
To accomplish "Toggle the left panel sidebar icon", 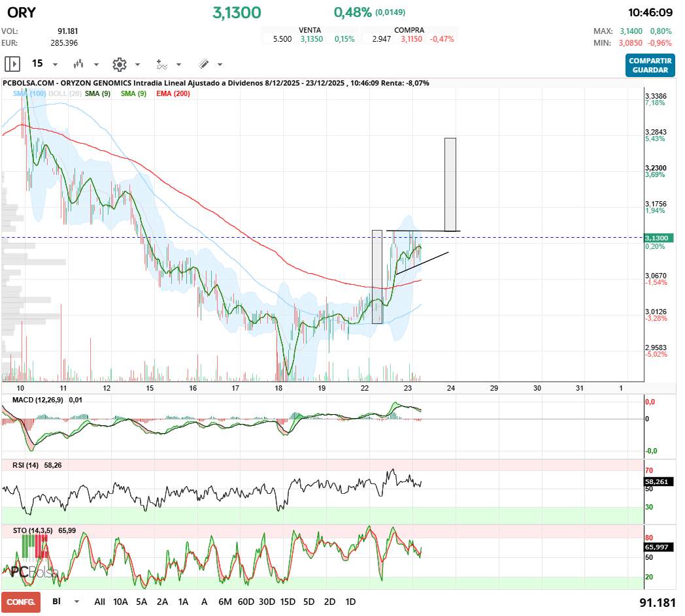I will coord(12,63).
